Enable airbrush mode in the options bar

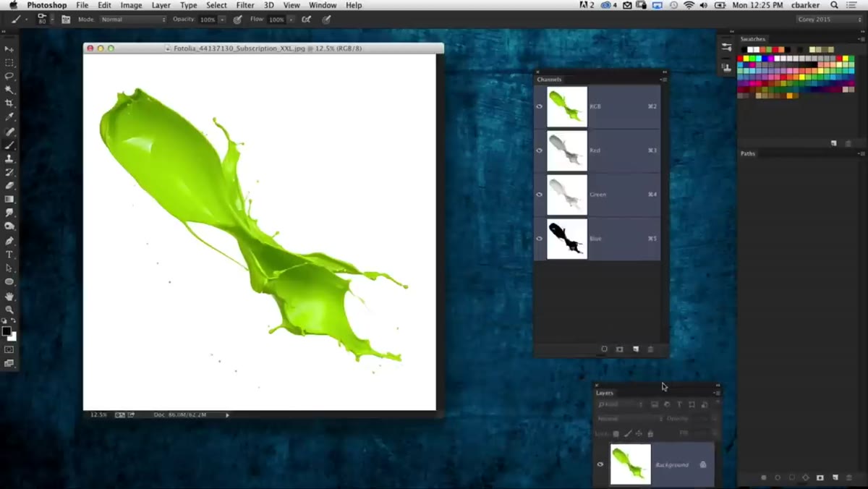(x=306, y=20)
